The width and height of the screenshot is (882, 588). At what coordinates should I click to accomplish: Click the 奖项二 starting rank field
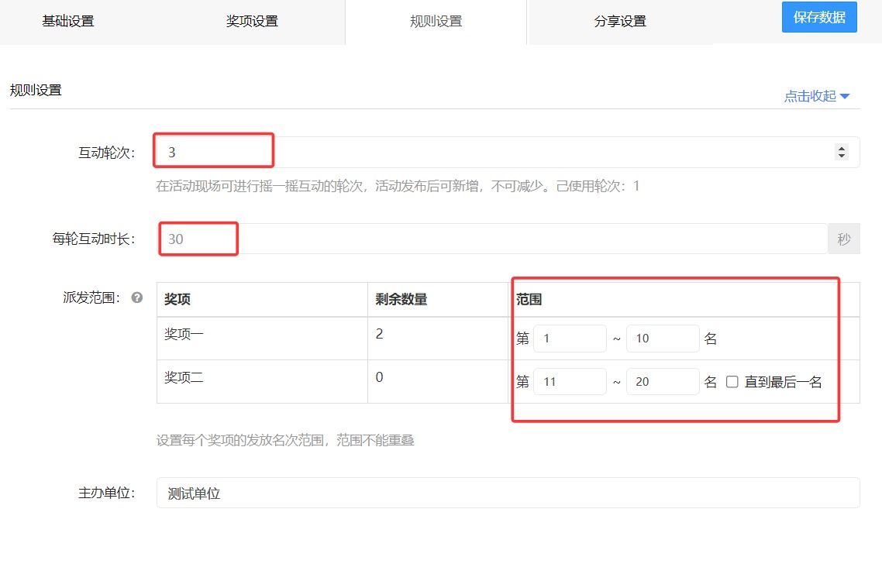coord(570,381)
